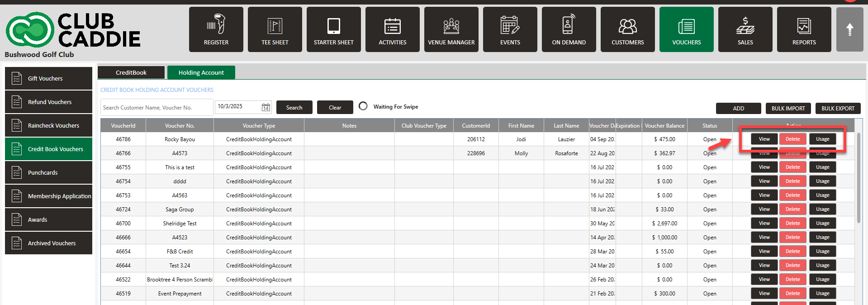
Task: Open the Register module
Action: point(216,29)
